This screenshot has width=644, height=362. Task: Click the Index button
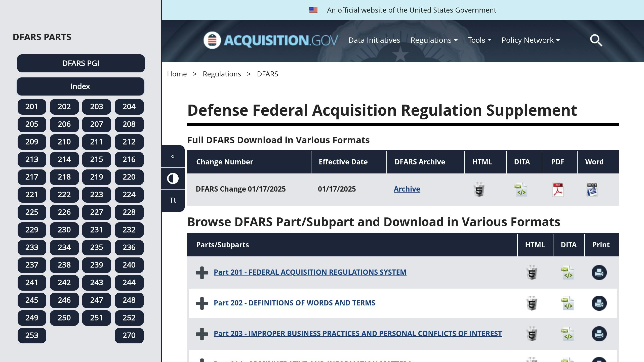(x=80, y=86)
